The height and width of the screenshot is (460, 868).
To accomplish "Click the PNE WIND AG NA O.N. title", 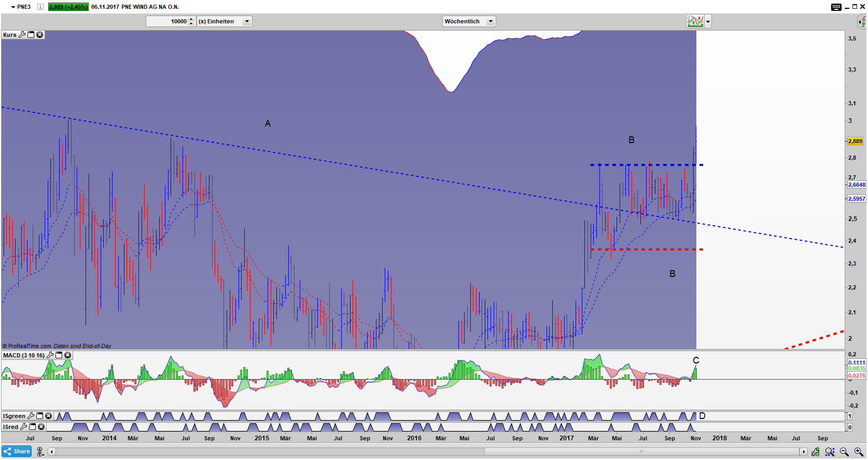I will pyautogui.click(x=150, y=7).
